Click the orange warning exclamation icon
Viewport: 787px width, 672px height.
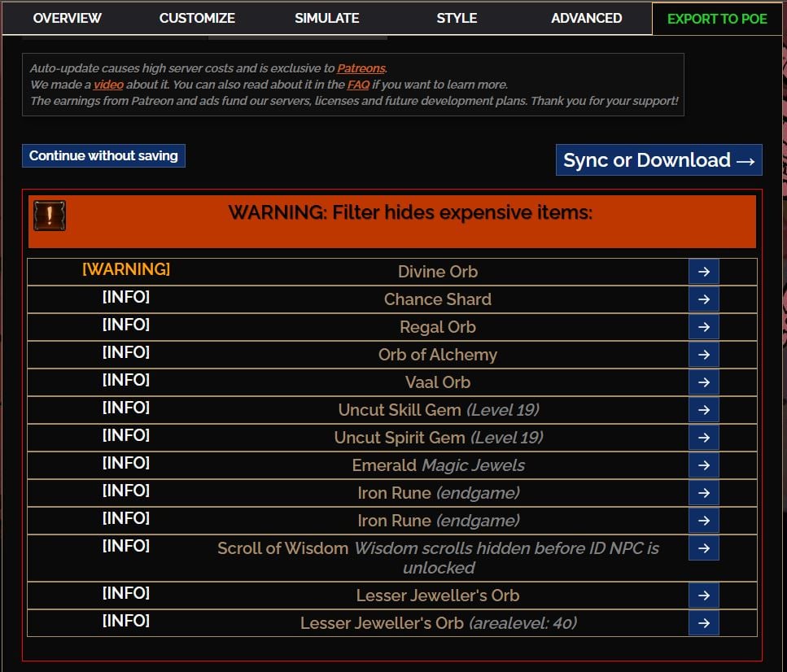pos(50,216)
